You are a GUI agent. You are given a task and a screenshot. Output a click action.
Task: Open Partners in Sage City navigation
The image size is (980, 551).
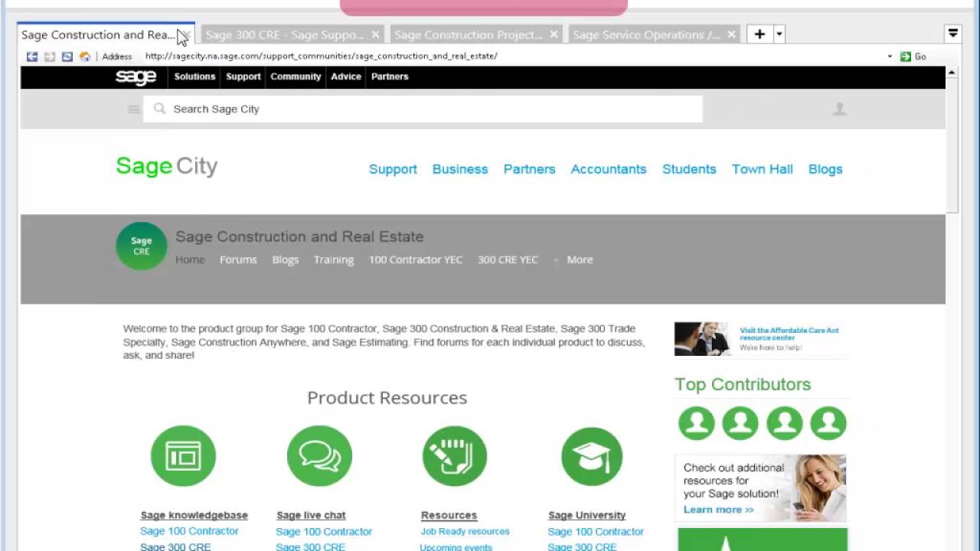tap(529, 169)
